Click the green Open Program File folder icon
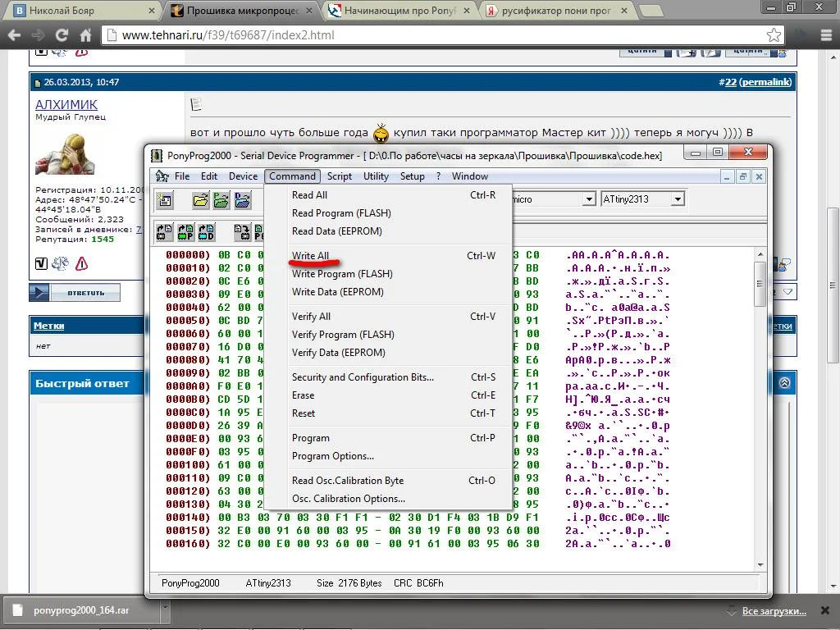Screen dimensions: 840x630 pos(221,200)
